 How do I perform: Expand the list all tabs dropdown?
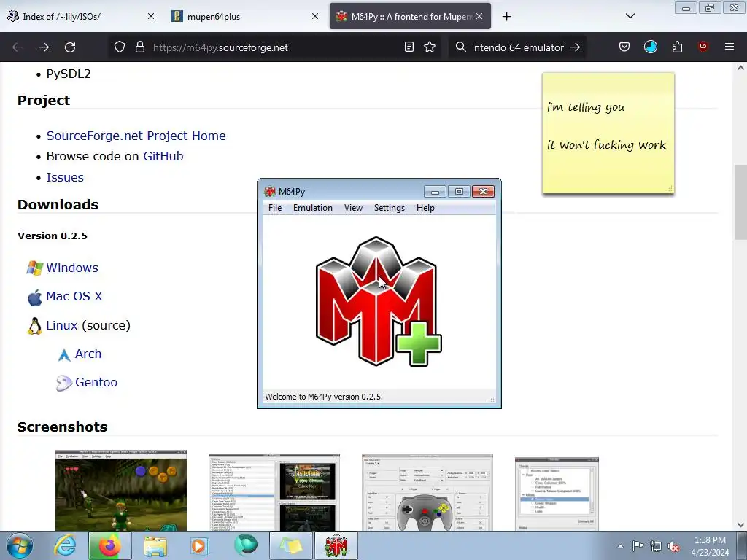630,17
